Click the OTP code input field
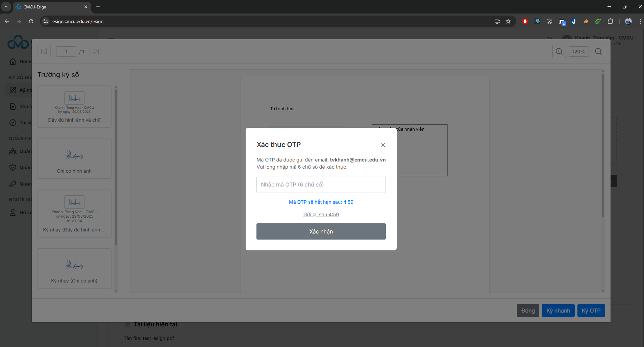Image resolution: width=644 pixels, height=347 pixels. [x=321, y=184]
